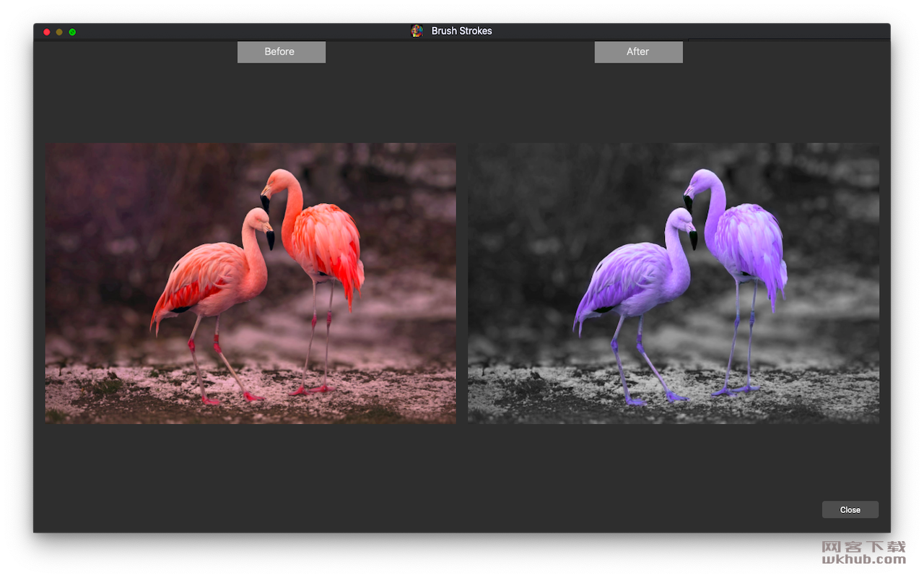Screen dimensions: 924x578
Task: Select the Before label tab
Action: 282,52
